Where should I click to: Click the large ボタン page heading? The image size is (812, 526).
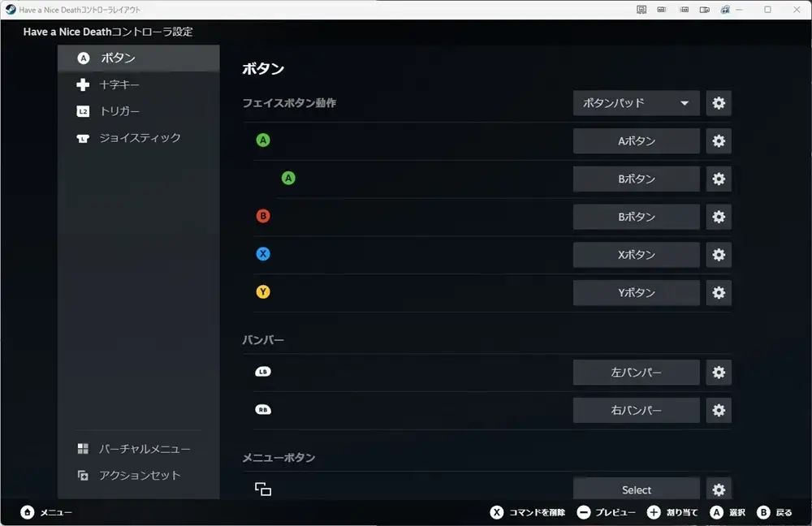(x=263, y=69)
